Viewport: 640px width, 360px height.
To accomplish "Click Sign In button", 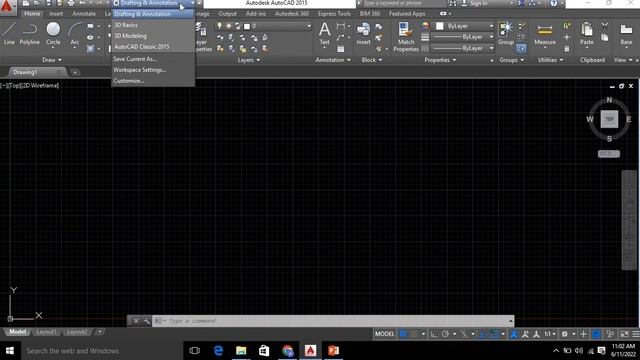I will pos(478,3).
